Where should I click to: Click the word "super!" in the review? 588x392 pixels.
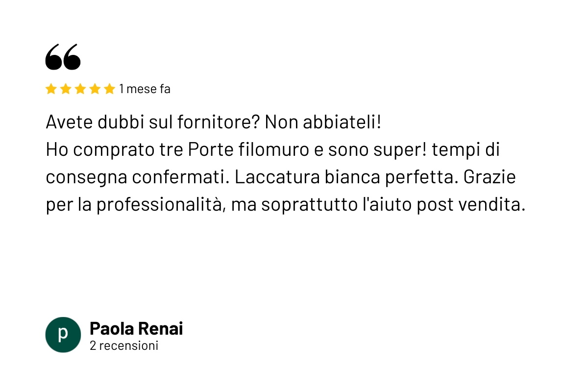[x=407, y=150]
